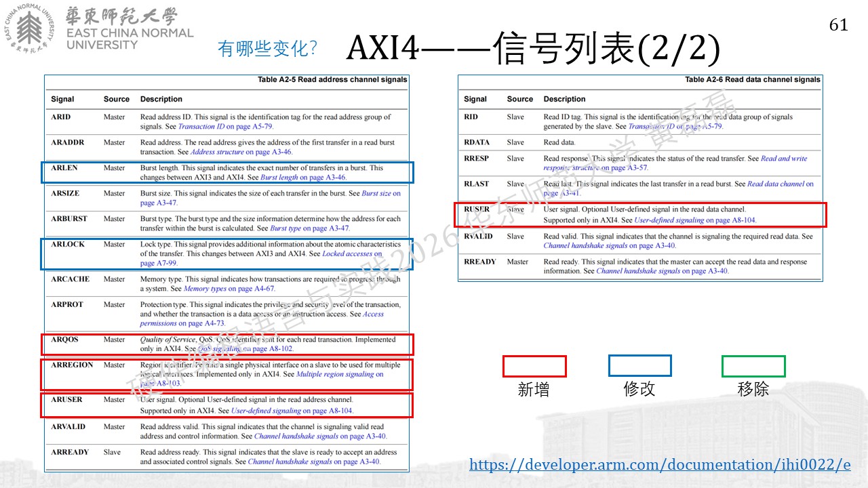The height and width of the screenshot is (488, 868).
Task: Click the blue question text 有哪些变化?
Action: 269,49
